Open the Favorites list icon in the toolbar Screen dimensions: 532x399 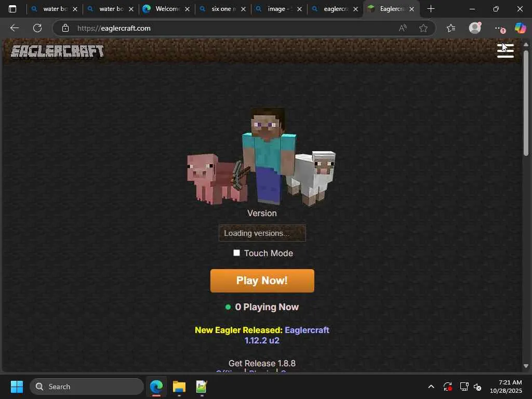[451, 28]
